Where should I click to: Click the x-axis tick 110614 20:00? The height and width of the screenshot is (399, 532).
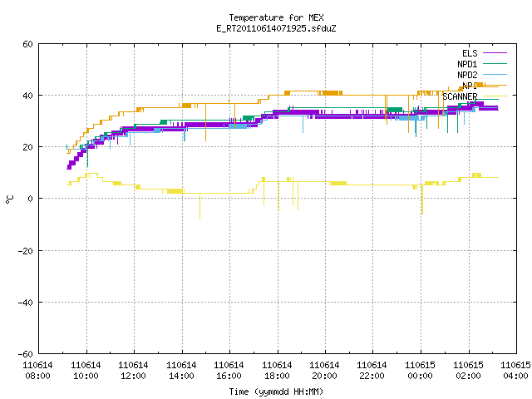pyautogui.click(x=325, y=371)
